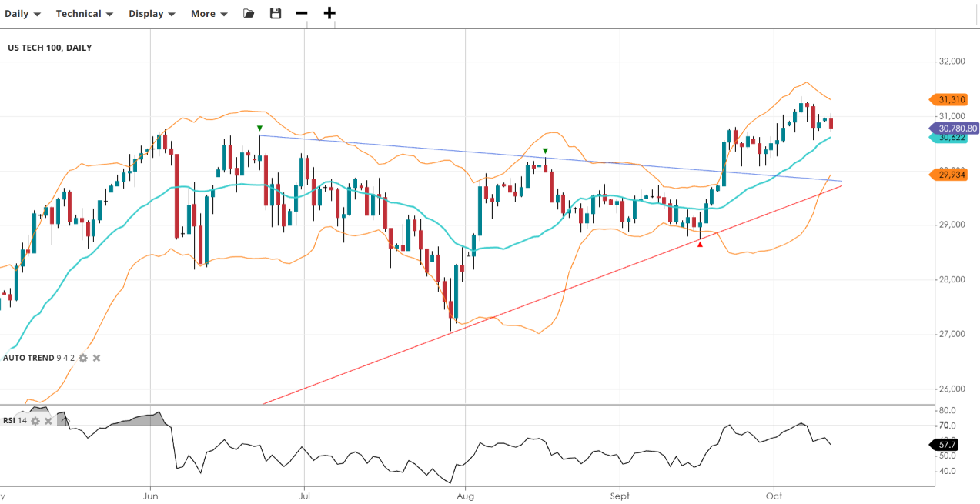The height and width of the screenshot is (504, 980).
Task: Click the US TECH 100, DAILY title
Action: tap(50, 48)
